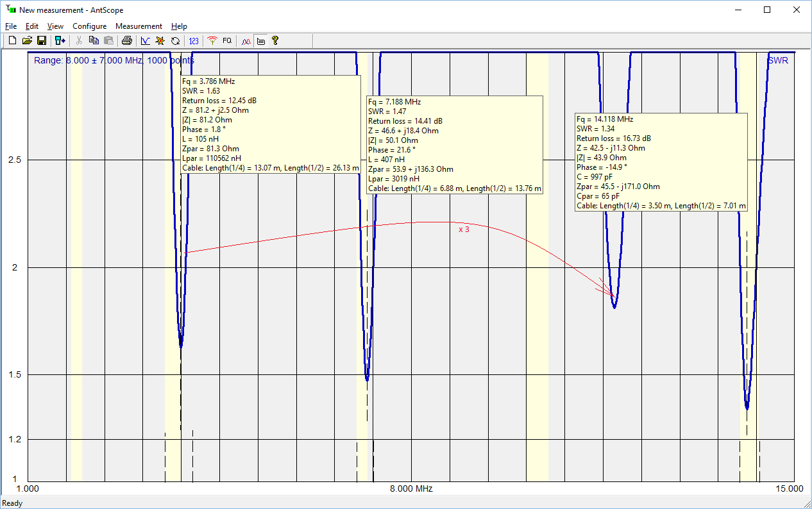Print the graph with the printer icon
Image resolution: width=812 pixels, height=509 pixels.
click(x=127, y=41)
